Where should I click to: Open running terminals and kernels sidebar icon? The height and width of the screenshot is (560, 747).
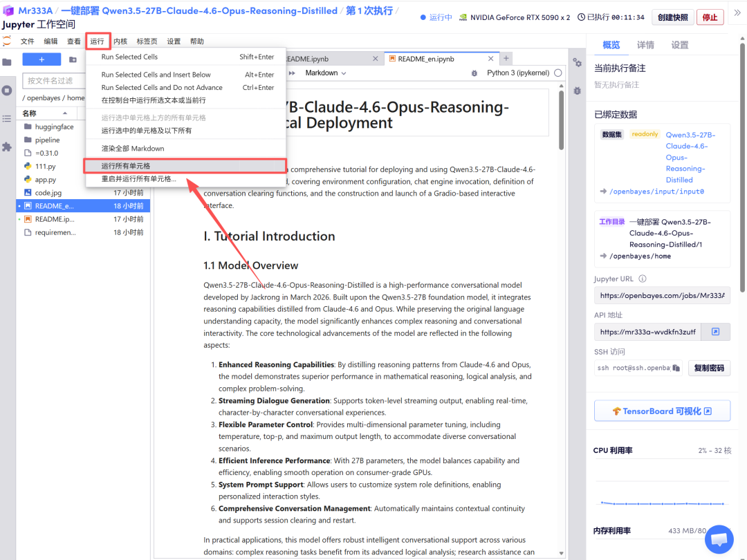pos(7,91)
